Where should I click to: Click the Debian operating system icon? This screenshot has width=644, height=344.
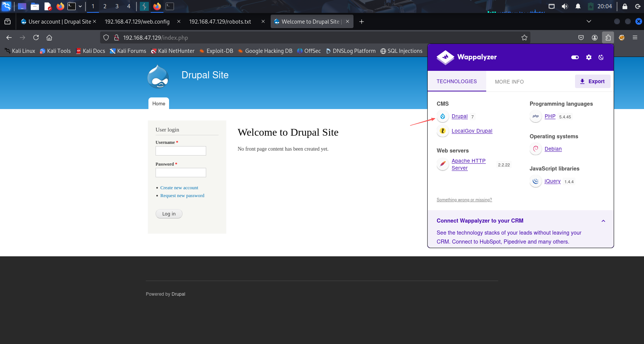click(x=536, y=149)
